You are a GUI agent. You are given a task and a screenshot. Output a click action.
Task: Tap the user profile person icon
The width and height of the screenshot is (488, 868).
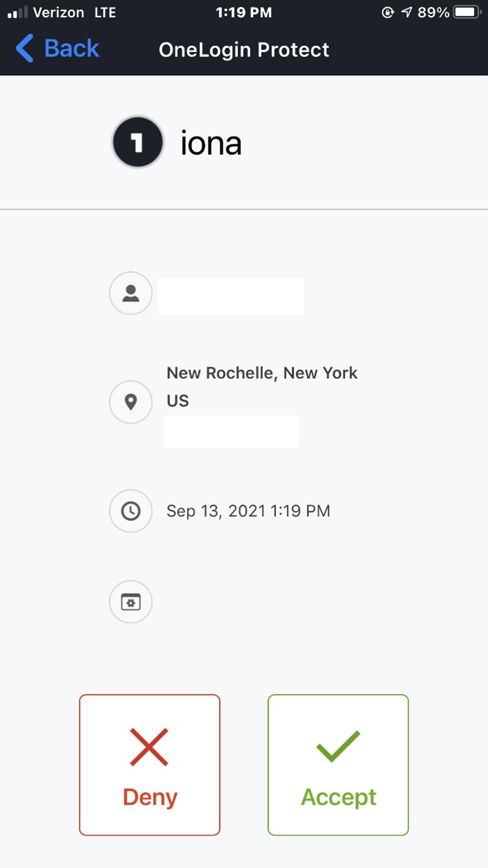click(x=130, y=294)
